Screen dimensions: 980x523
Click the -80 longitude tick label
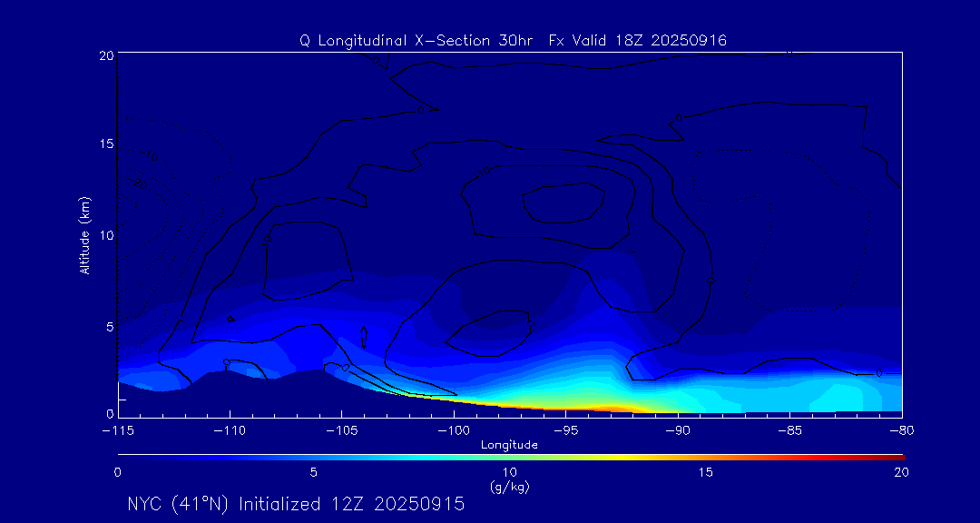[901, 429]
